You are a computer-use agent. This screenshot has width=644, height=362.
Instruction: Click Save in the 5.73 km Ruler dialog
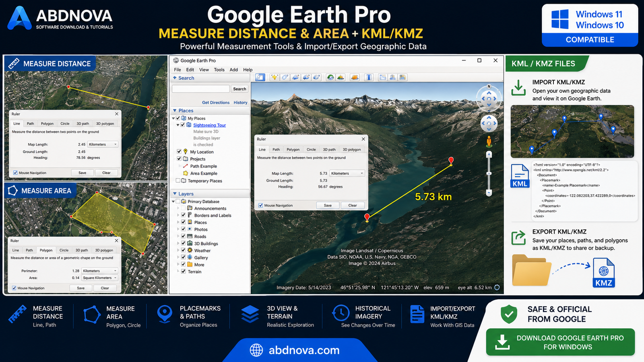[328, 205]
